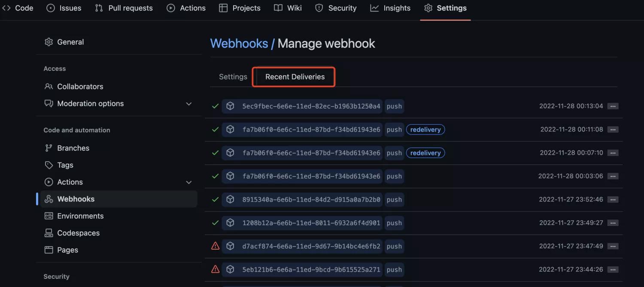The height and width of the screenshot is (287, 644).
Task: Click the Tags icon in sidebar
Action: pyautogui.click(x=49, y=165)
